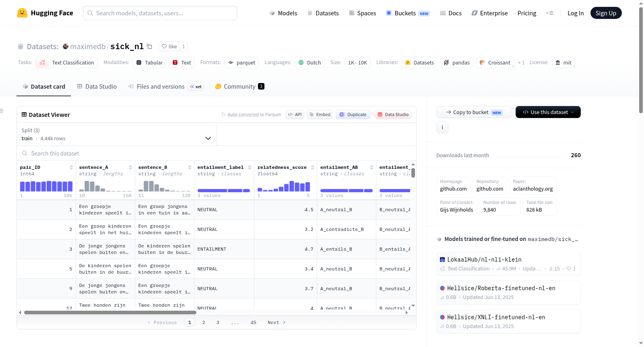Focus the Search this dataset field
Image resolution: width=644 pixels, height=347 pixels.
(x=217, y=154)
